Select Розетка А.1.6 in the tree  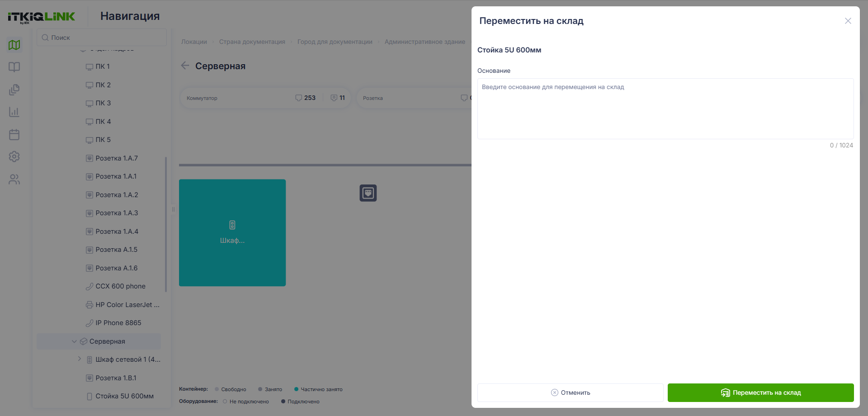(x=117, y=268)
